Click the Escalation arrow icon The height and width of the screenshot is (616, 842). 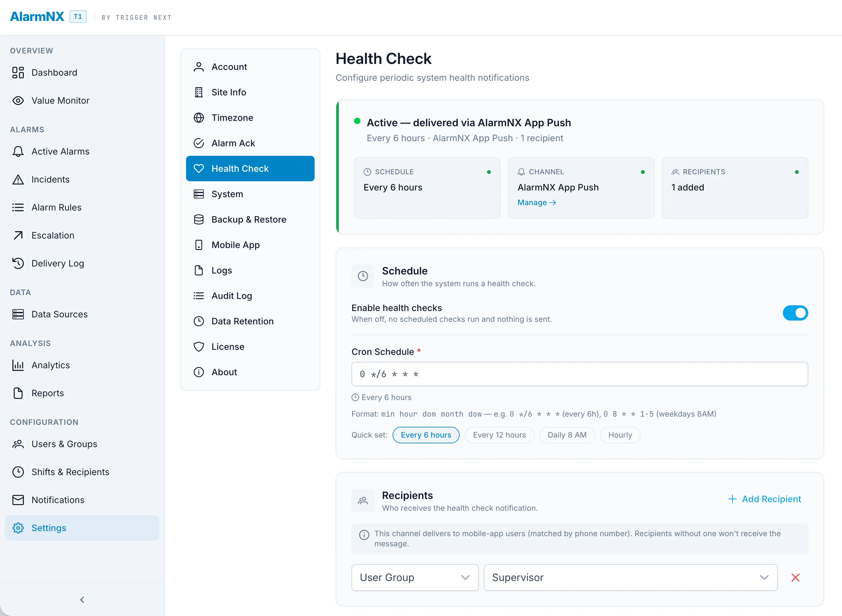[x=18, y=235]
